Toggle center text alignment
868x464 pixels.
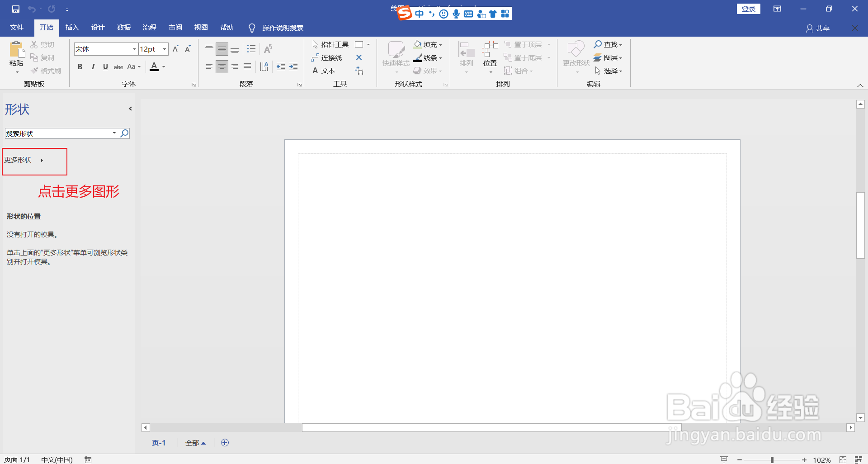[x=222, y=67]
